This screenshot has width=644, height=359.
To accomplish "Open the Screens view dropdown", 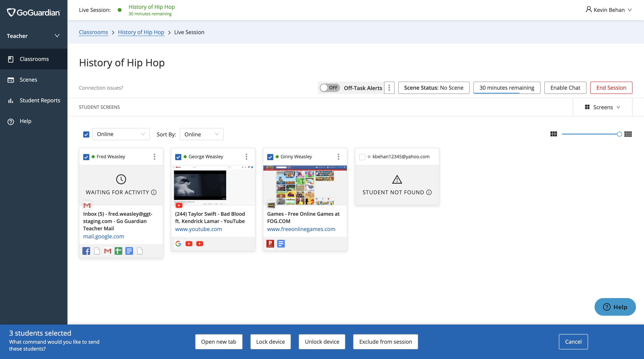I will point(602,107).
